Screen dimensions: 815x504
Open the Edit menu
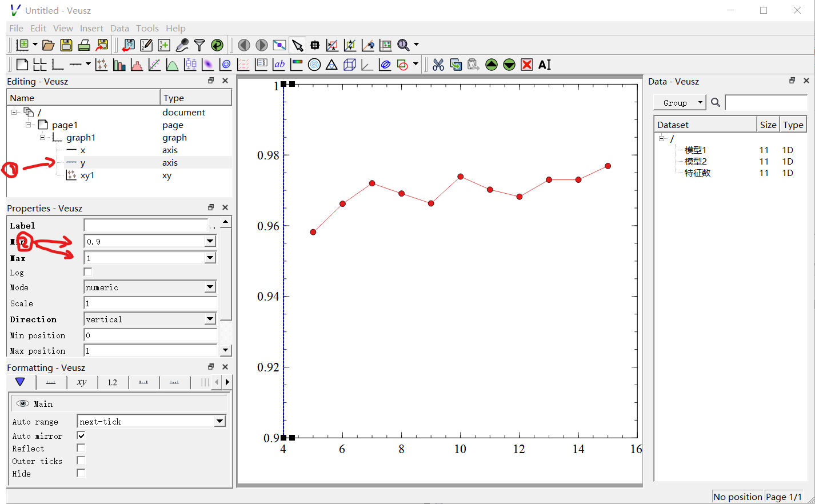pos(38,28)
